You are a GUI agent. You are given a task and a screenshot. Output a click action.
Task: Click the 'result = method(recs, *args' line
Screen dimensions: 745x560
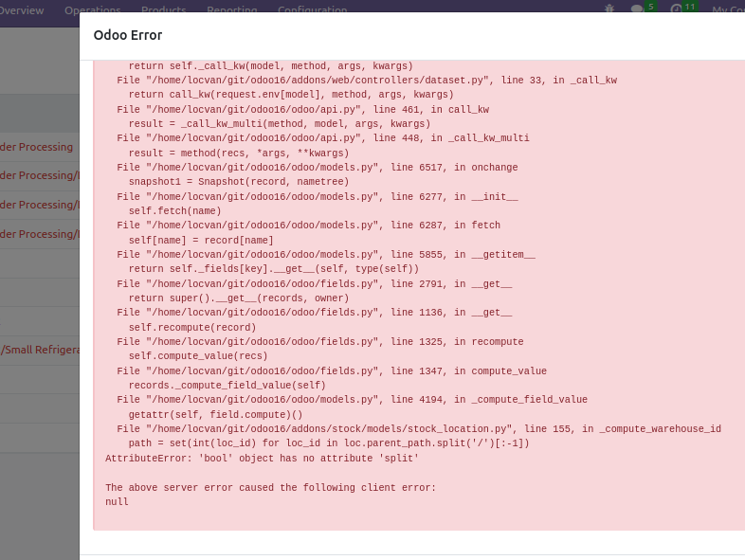coord(239,153)
